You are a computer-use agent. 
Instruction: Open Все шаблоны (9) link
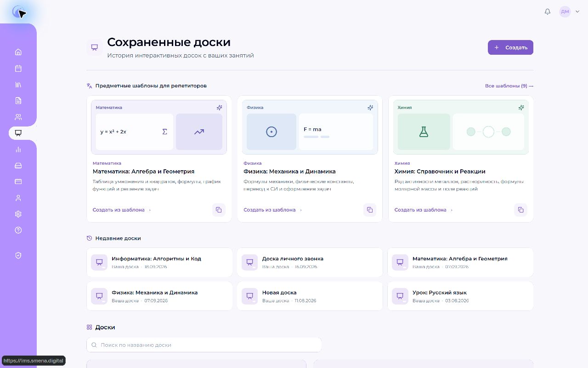point(509,86)
